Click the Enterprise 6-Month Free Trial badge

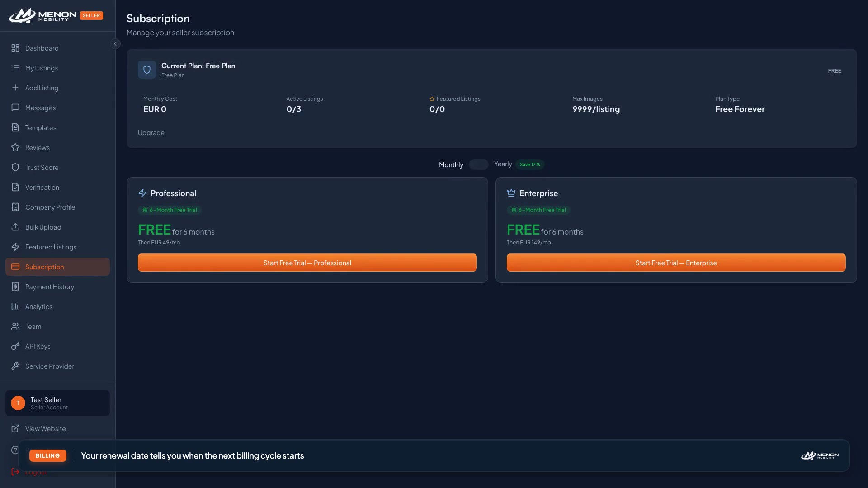click(x=538, y=210)
